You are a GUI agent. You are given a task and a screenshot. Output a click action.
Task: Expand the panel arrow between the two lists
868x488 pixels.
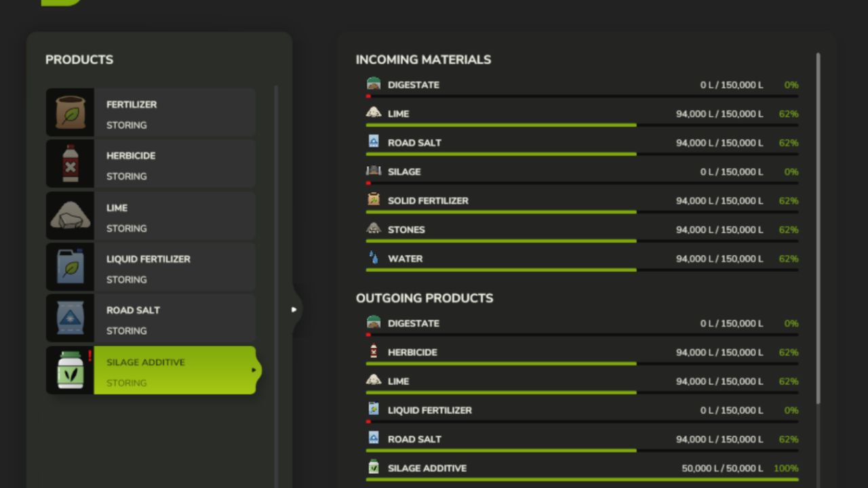click(294, 310)
